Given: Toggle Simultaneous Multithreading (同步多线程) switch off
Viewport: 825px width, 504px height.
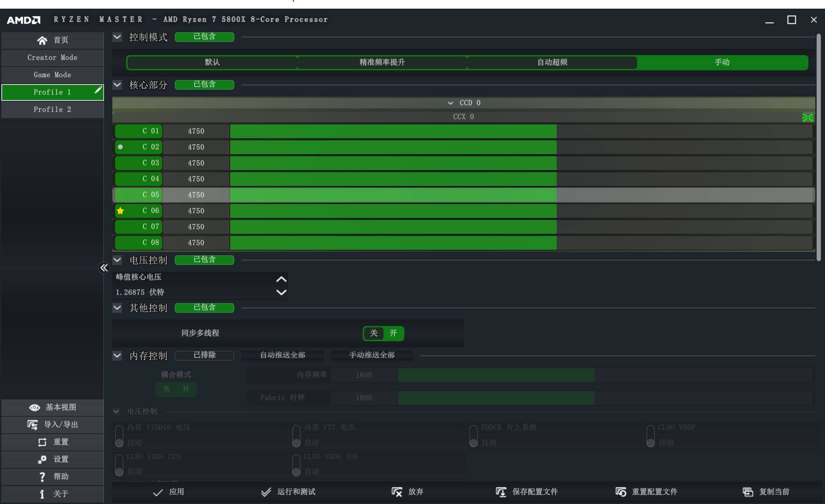Looking at the screenshot, I should [x=373, y=333].
